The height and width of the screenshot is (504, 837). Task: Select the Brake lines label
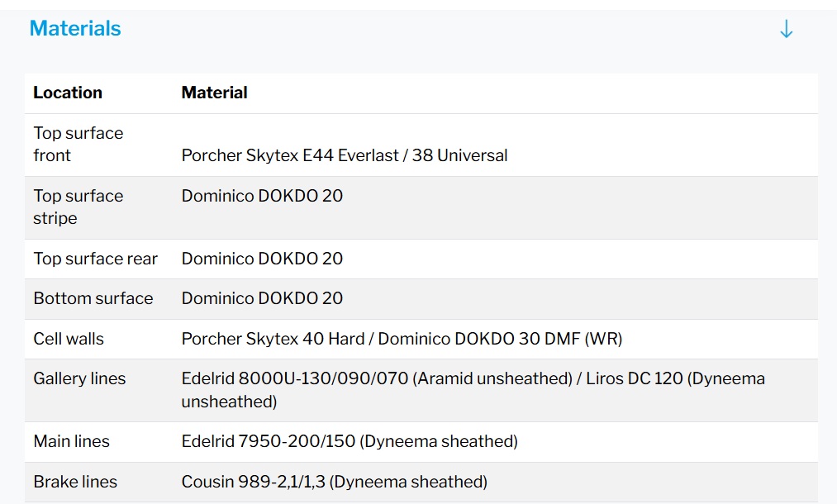[75, 482]
